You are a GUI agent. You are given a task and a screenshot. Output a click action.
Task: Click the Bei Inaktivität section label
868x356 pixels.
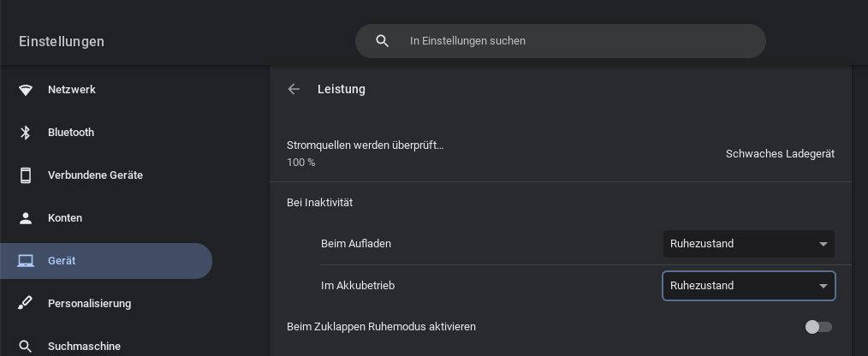coord(319,203)
